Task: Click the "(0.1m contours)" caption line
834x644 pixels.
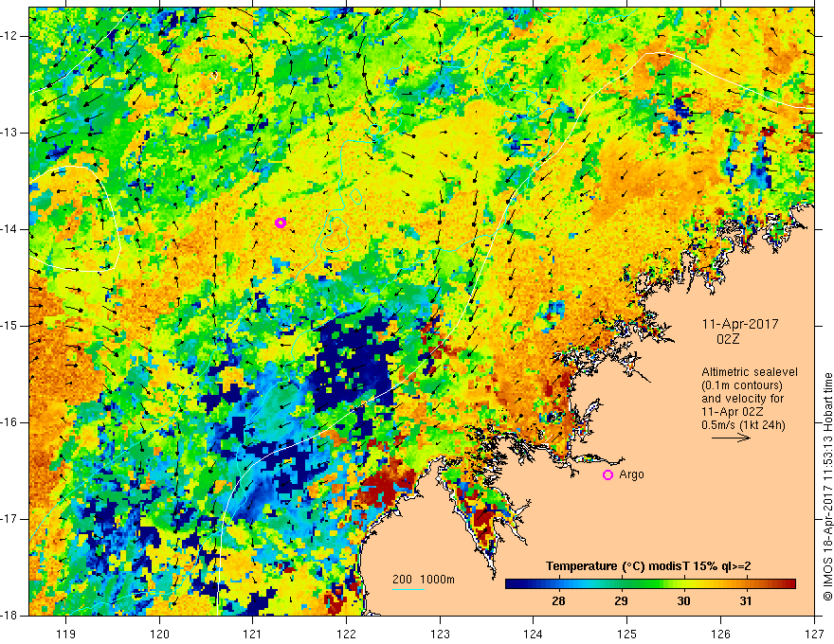Action: [742, 385]
